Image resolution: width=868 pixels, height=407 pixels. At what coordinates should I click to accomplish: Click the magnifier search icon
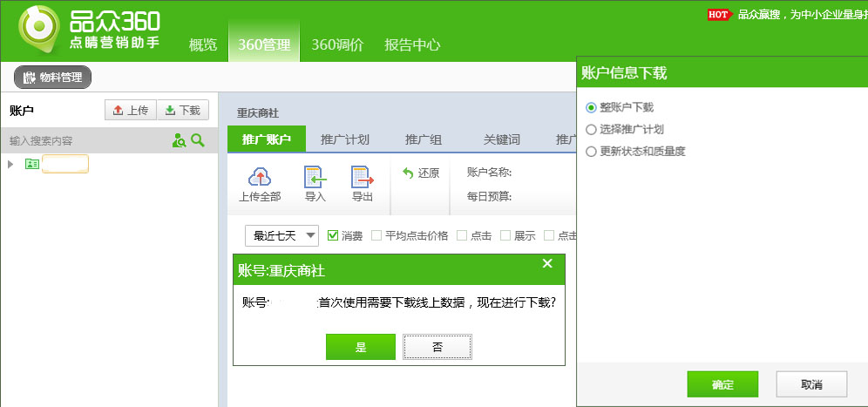tap(198, 140)
